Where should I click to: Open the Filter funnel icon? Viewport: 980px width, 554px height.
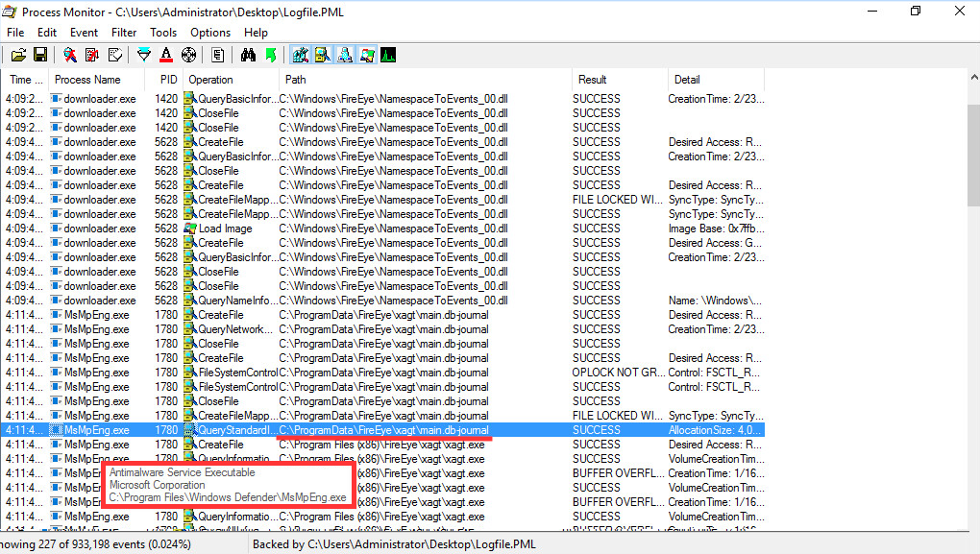pyautogui.click(x=144, y=55)
